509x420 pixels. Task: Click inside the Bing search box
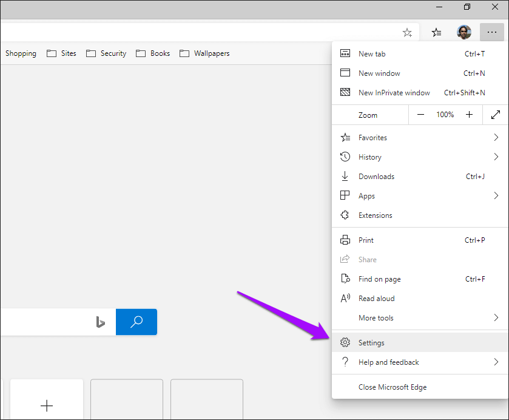click(42, 322)
